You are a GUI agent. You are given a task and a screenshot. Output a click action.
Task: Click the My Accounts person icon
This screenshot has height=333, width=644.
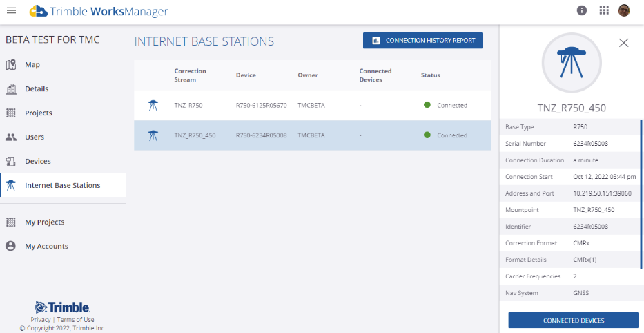(x=11, y=246)
